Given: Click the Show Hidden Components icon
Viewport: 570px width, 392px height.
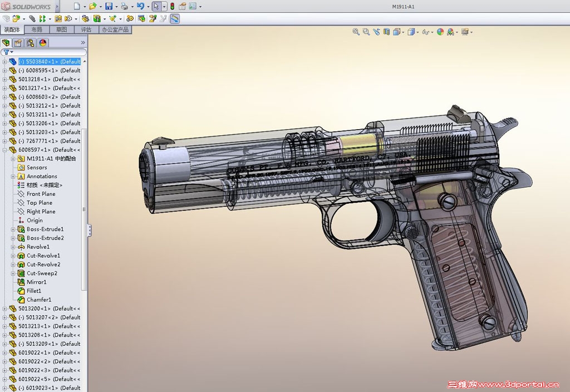Looking at the screenshot, I should [x=85, y=18].
